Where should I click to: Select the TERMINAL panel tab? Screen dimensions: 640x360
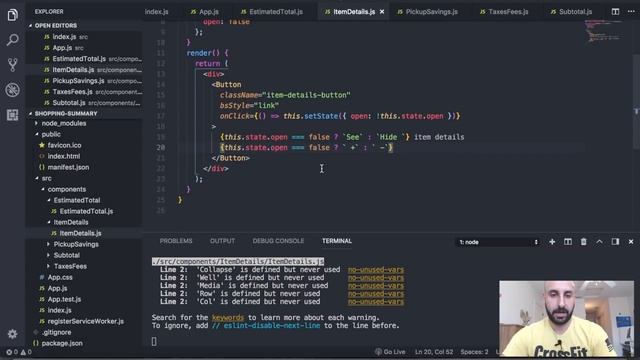click(337, 241)
